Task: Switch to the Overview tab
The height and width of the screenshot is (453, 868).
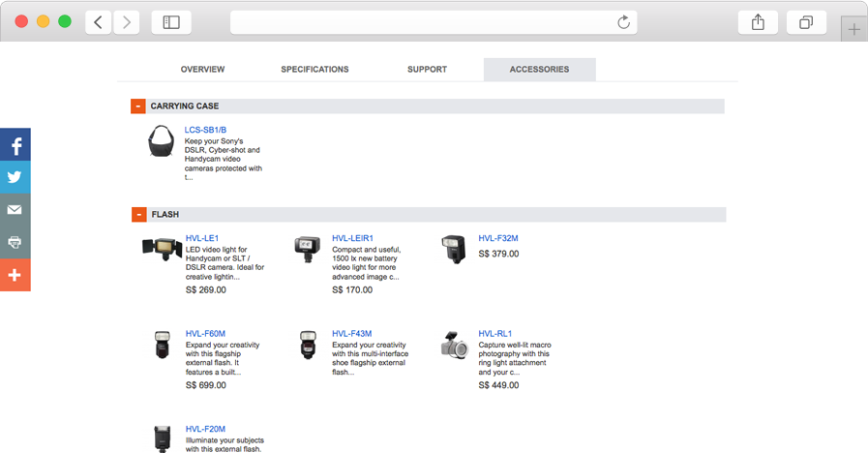Action: tap(202, 70)
